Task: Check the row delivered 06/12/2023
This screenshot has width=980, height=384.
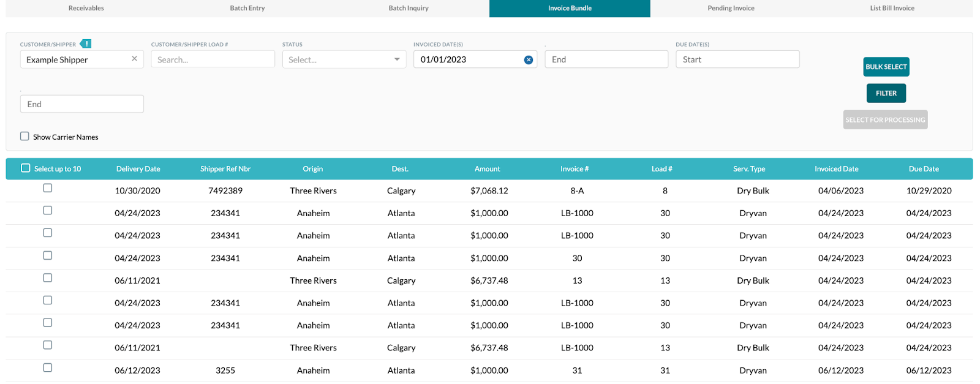Action: click(47, 367)
